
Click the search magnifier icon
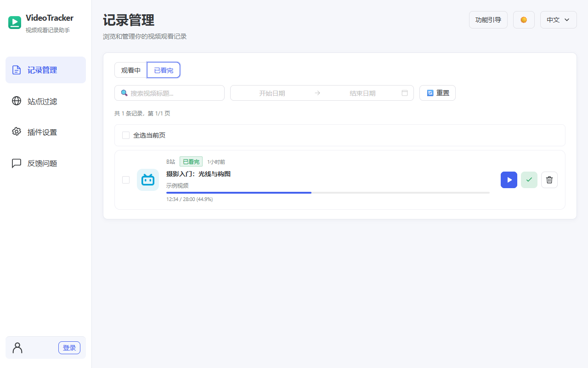point(124,93)
